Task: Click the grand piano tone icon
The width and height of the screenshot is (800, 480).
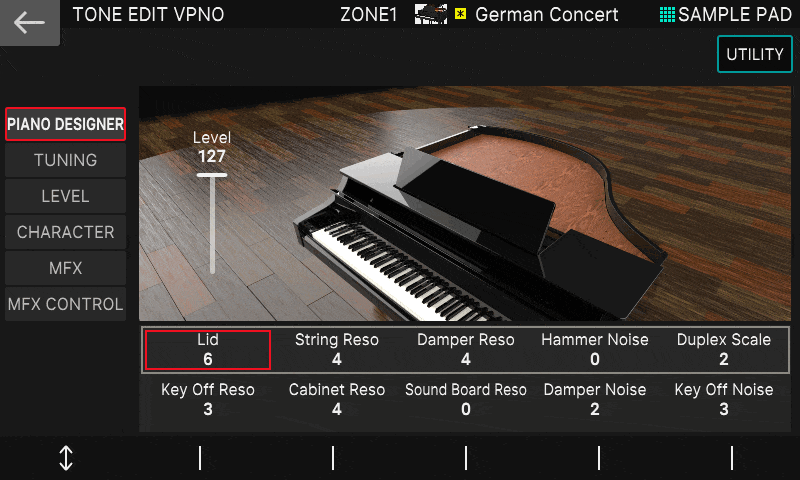Action: tap(431, 14)
